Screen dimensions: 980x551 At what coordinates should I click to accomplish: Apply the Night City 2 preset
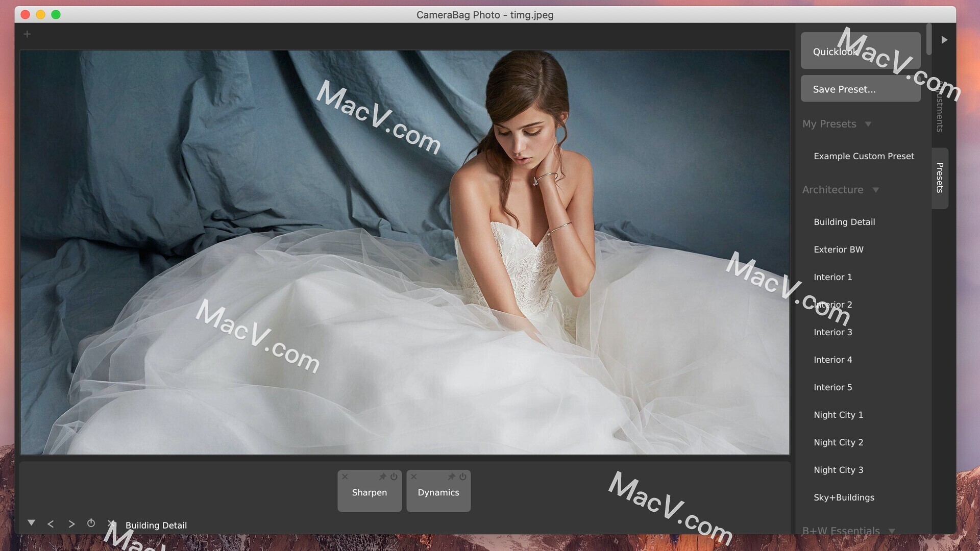[838, 442]
